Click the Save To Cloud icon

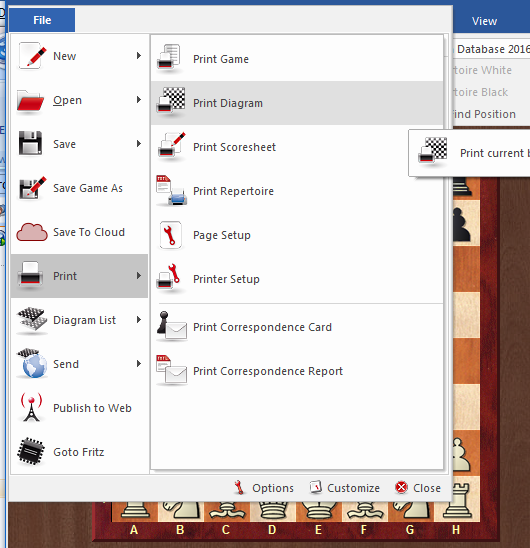[x=32, y=232]
